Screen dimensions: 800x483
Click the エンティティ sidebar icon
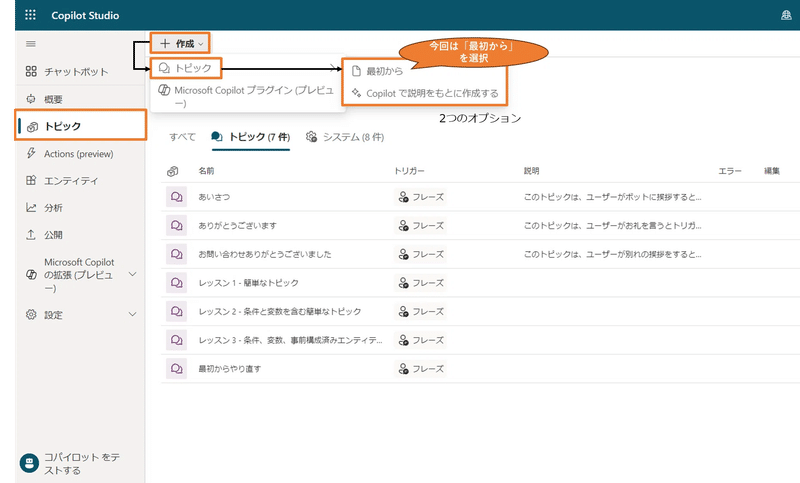[31, 180]
